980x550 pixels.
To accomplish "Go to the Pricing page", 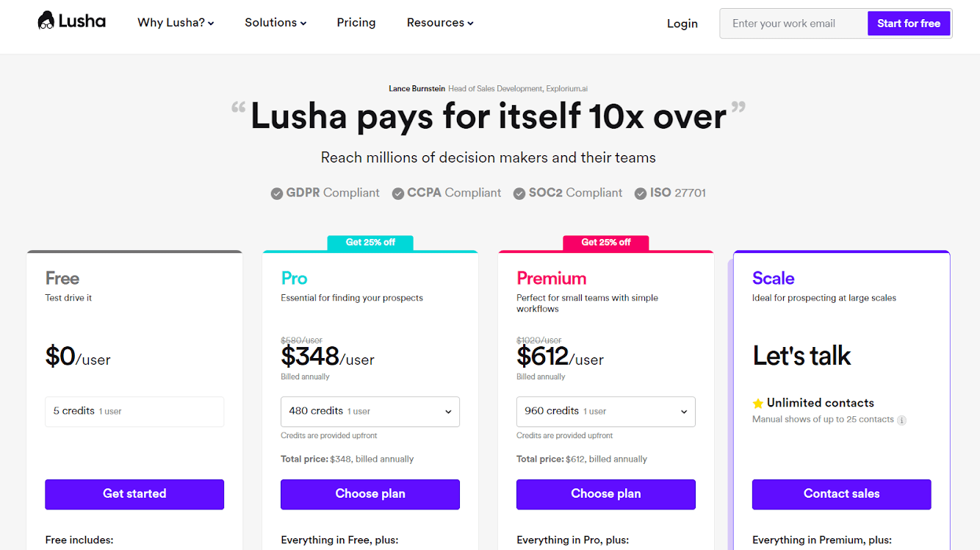I will click(x=356, y=23).
